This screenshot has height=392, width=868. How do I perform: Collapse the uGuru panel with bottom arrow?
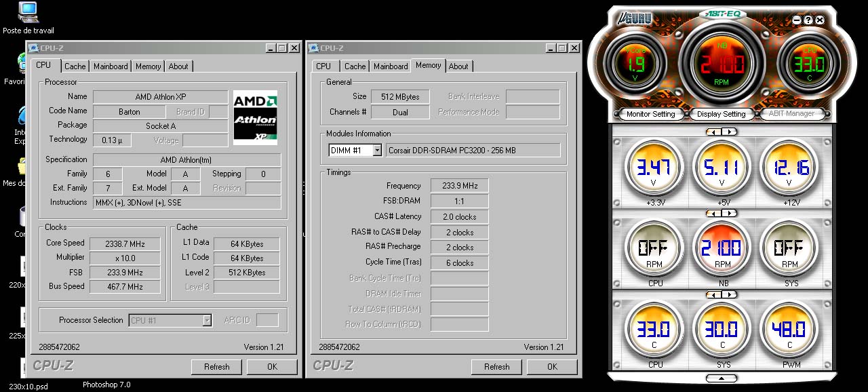(x=722, y=377)
